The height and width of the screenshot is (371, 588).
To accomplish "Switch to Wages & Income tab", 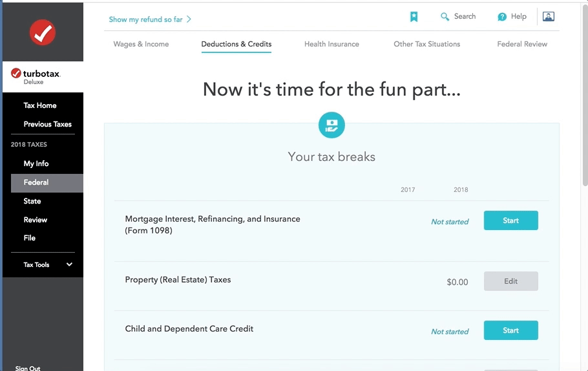I will (x=141, y=44).
